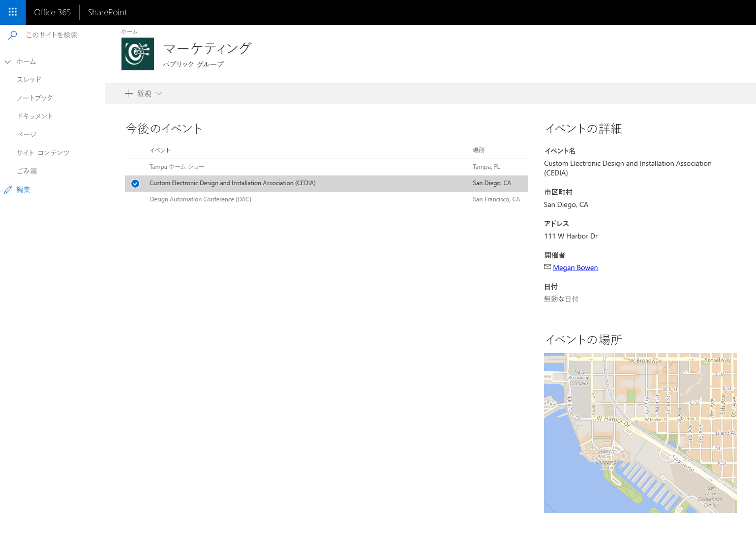The height and width of the screenshot is (535, 756).
Task: Click the search magnifier icon
Action: pos(13,35)
